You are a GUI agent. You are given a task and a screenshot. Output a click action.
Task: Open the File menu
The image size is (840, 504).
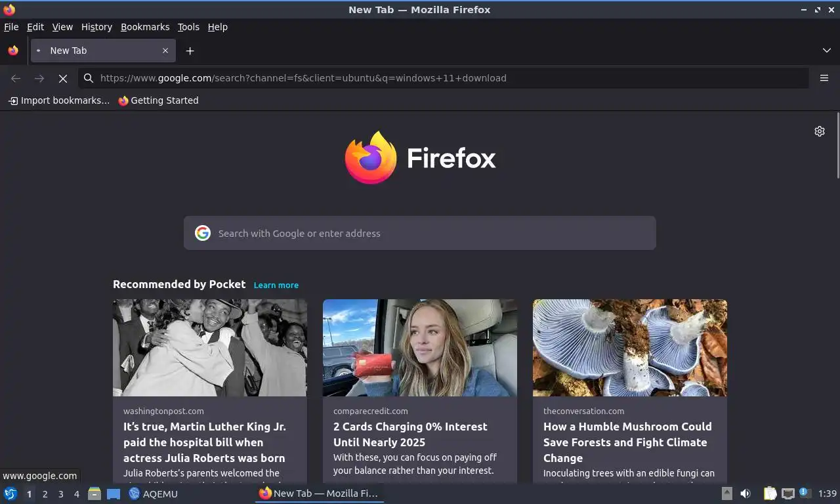tap(11, 27)
